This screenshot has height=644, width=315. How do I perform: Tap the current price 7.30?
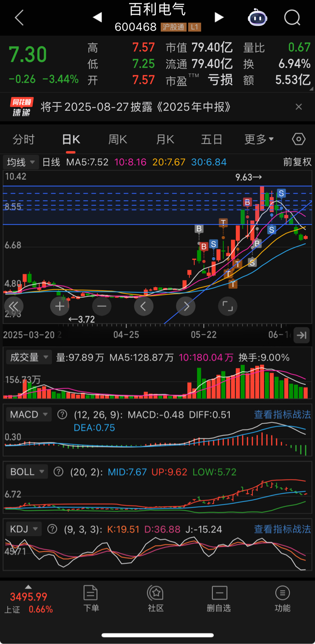28,55
